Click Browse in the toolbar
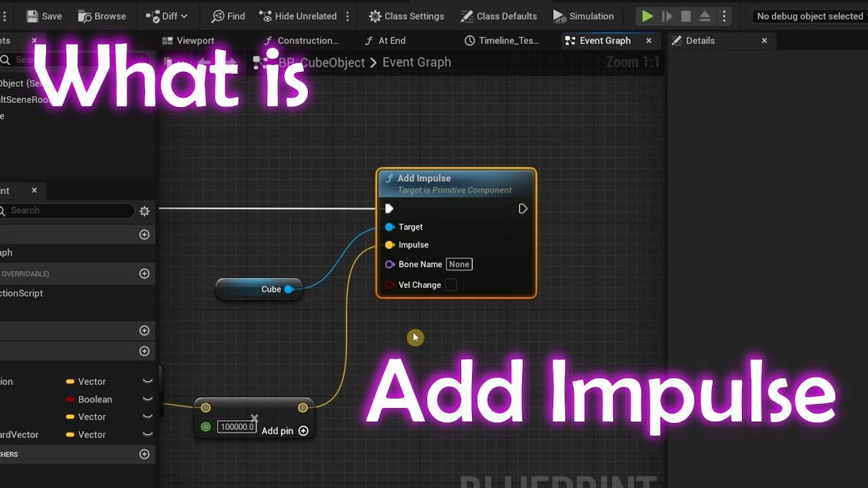 [102, 16]
